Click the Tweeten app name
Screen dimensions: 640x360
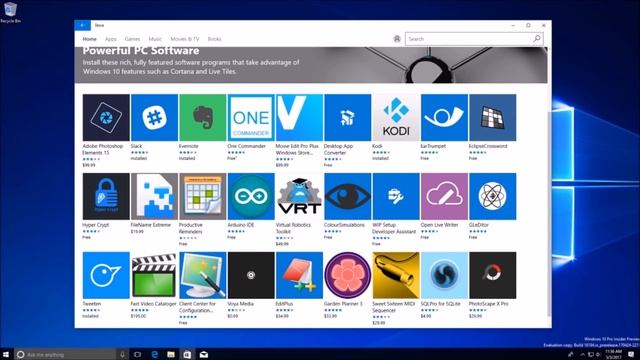(x=92, y=304)
